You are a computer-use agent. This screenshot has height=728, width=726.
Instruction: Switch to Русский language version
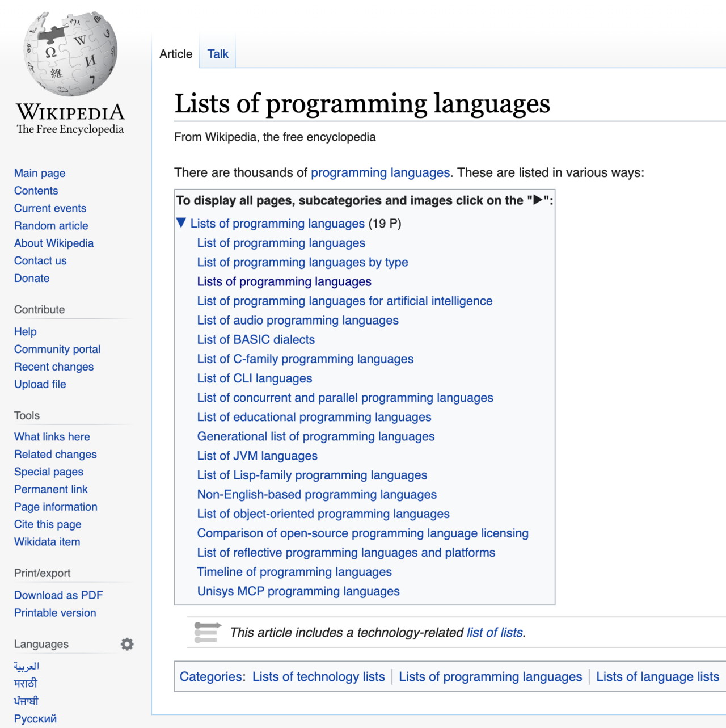coord(35,719)
